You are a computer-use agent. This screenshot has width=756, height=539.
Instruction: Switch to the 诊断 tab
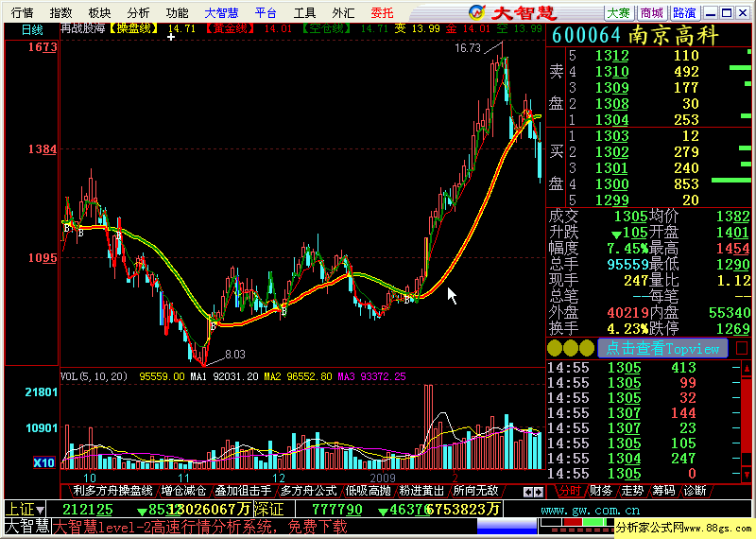pyautogui.click(x=695, y=491)
